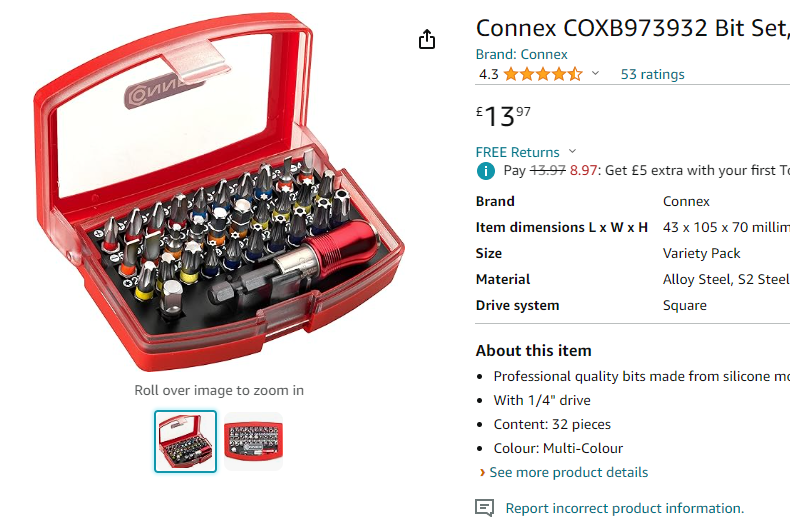
Task: Click the Connex COXB973932 product title
Action: click(x=632, y=27)
